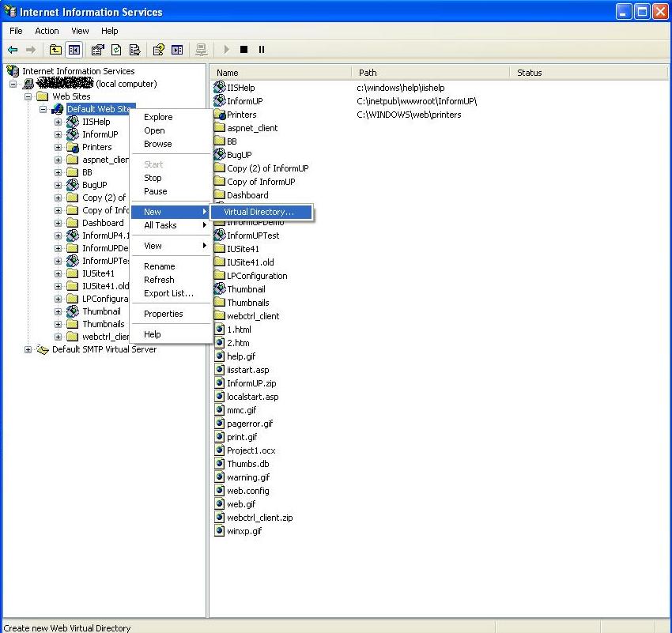Screen dimensions: 672x633
Task: Click the C:\WINDOWS\web\printers path cell
Action: (x=409, y=115)
